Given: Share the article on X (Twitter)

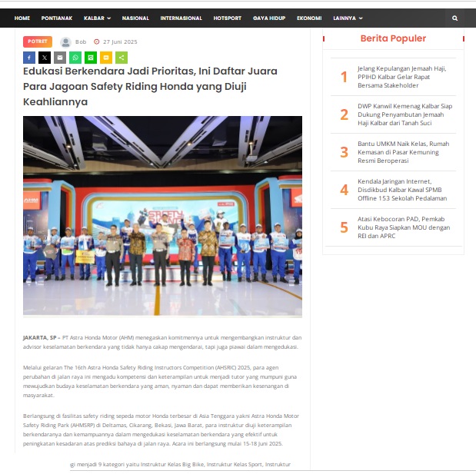Looking at the screenshot, I should click(45, 58).
